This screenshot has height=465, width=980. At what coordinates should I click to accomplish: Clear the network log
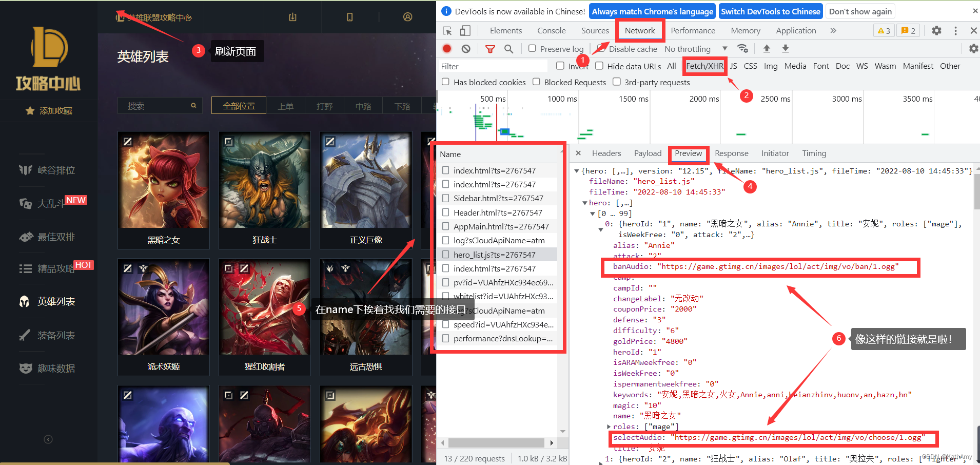(x=466, y=49)
